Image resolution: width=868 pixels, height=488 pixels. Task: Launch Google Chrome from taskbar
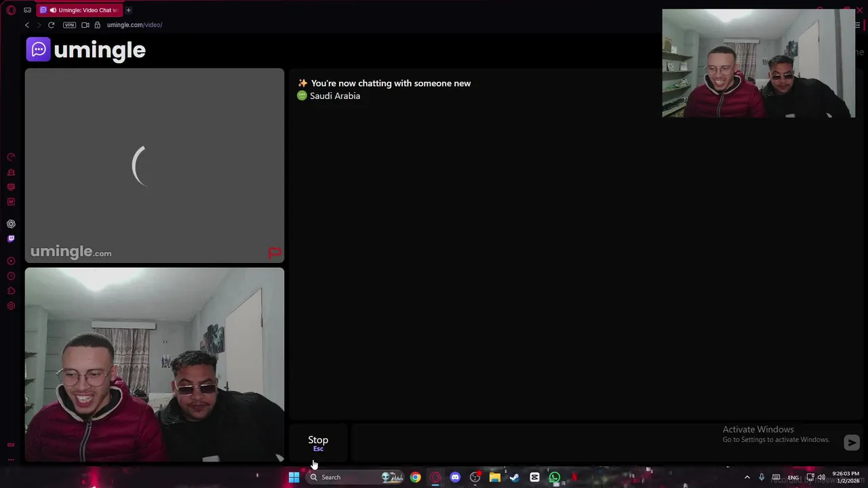(x=415, y=477)
